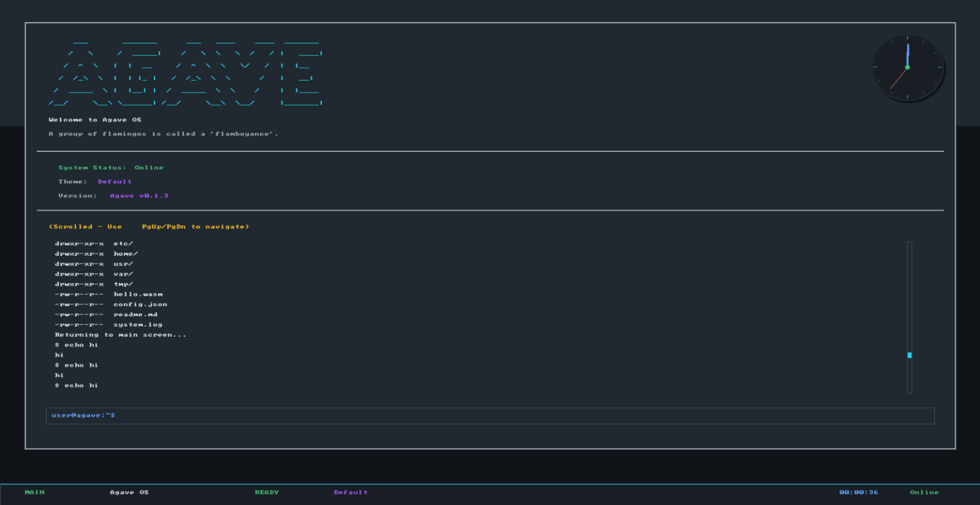Click the AGAVE ASCII art logo
The height and width of the screenshot is (505, 980).
click(x=185, y=73)
